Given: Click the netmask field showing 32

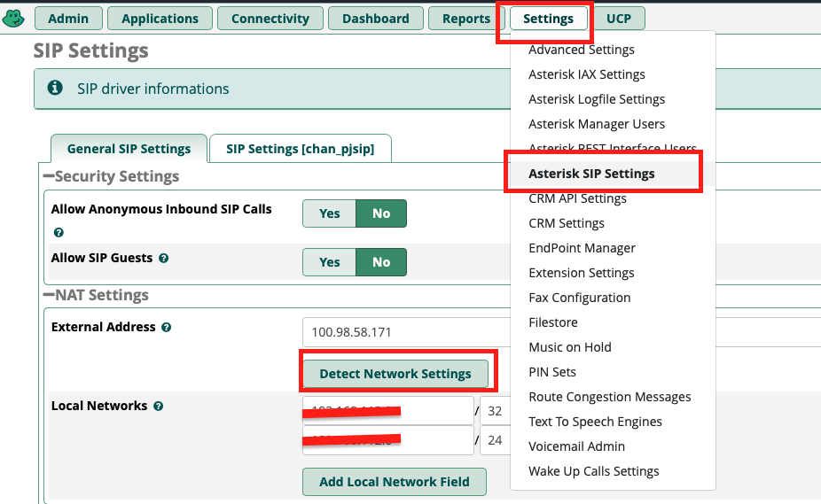Looking at the screenshot, I should (x=496, y=411).
